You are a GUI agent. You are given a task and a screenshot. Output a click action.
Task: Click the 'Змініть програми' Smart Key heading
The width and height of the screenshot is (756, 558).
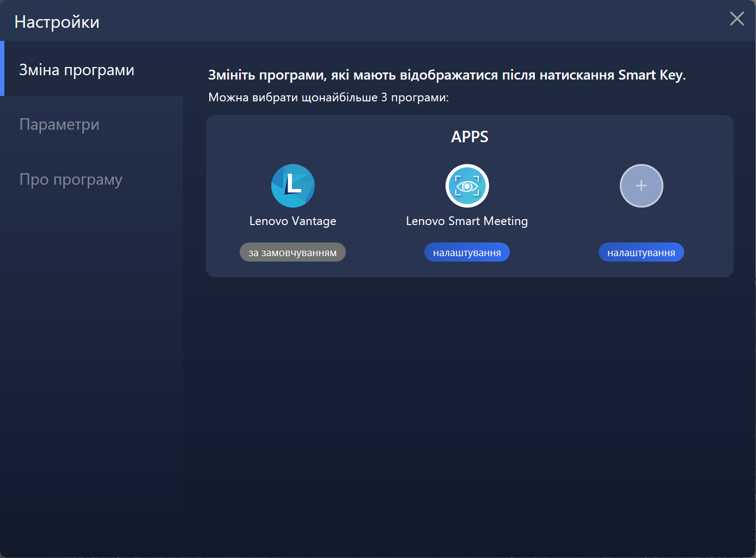447,75
